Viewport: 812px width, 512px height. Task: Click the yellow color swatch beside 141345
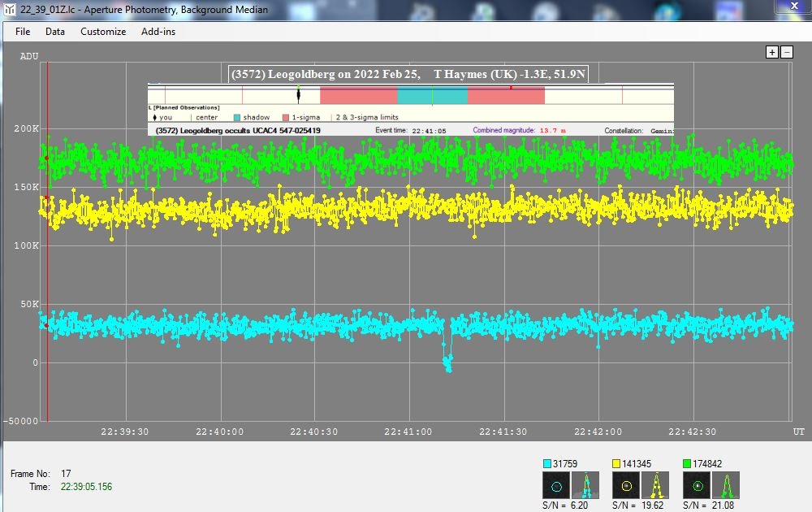point(617,463)
